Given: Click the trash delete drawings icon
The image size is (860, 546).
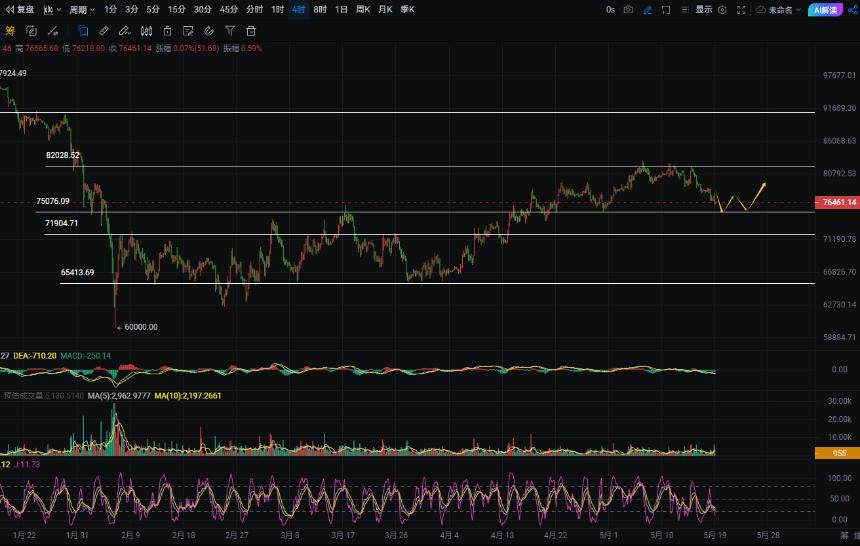Looking at the screenshot, I should click(x=251, y=31).
